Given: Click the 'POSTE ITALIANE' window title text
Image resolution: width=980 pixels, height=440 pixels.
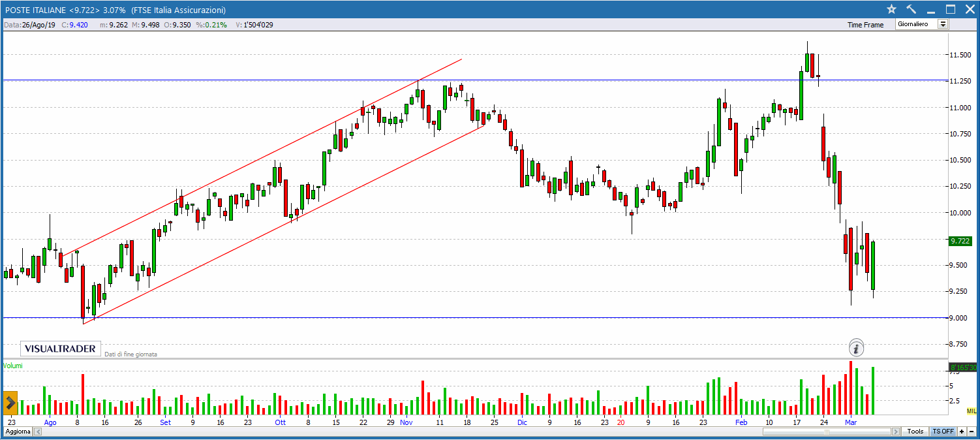Looking at the screenshot, I should point(36,10).
